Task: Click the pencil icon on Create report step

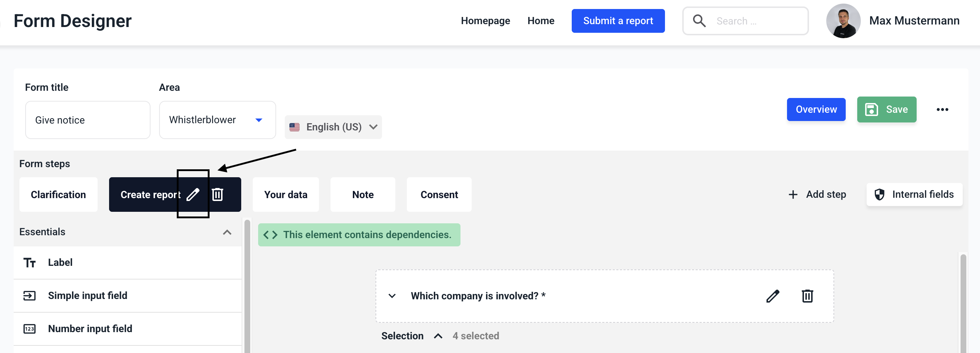Action: pos(193,195)
